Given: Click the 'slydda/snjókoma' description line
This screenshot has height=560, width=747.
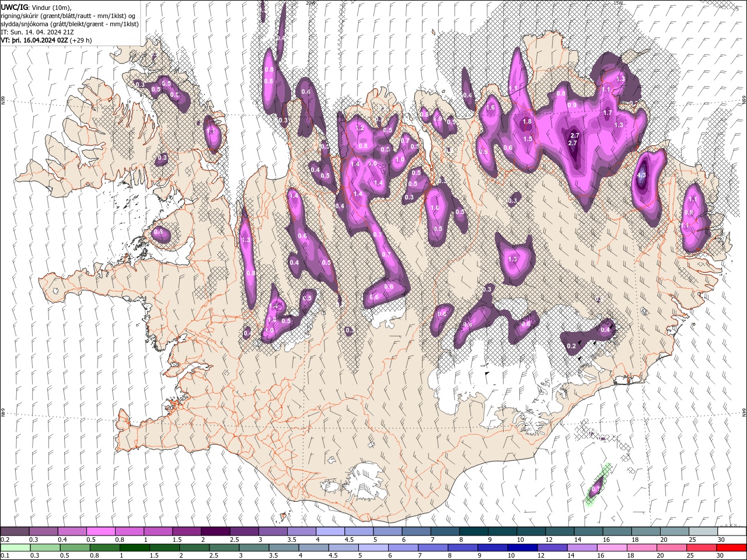Looking at the screenshot, I should tap(69, 24).
